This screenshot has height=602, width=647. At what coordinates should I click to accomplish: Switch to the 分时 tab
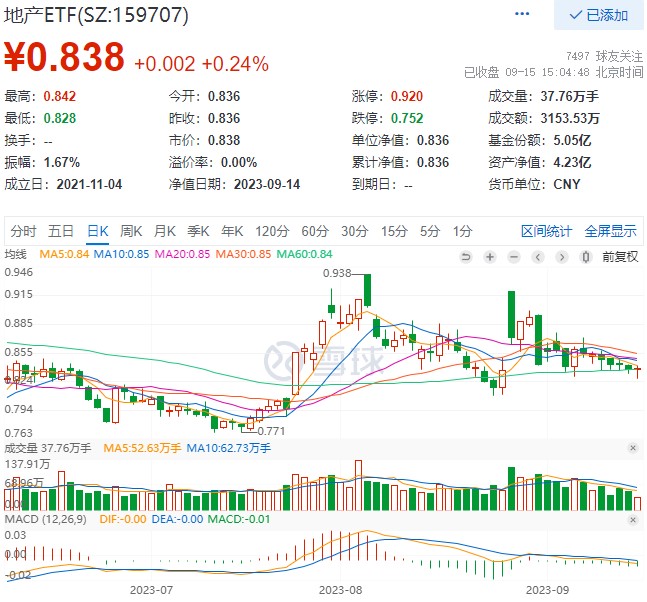click(24, 231)
